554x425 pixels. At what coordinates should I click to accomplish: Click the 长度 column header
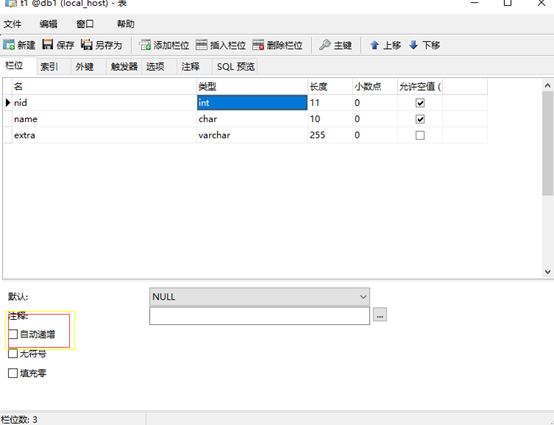click(330, 87)
